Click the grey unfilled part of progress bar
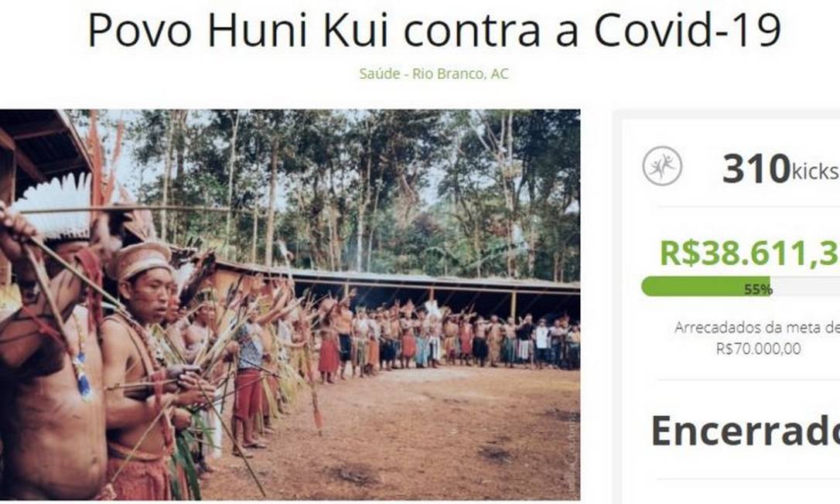 805,286
